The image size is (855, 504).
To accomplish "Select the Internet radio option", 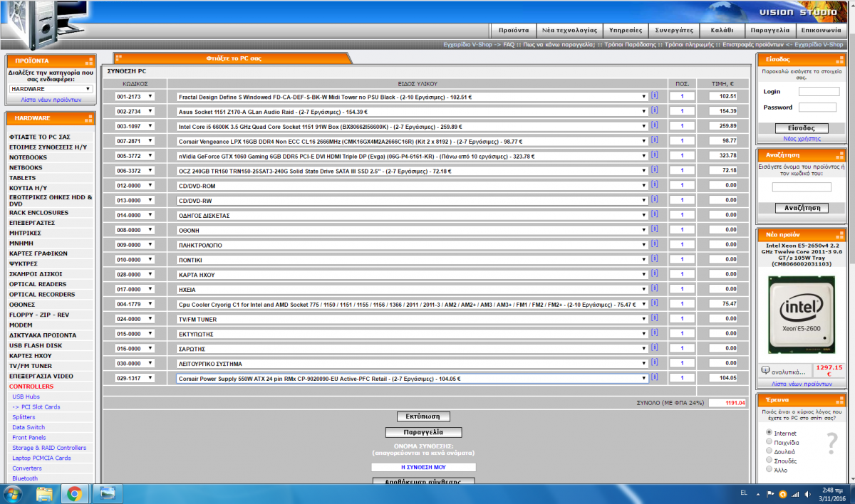I will pos(769,433).
